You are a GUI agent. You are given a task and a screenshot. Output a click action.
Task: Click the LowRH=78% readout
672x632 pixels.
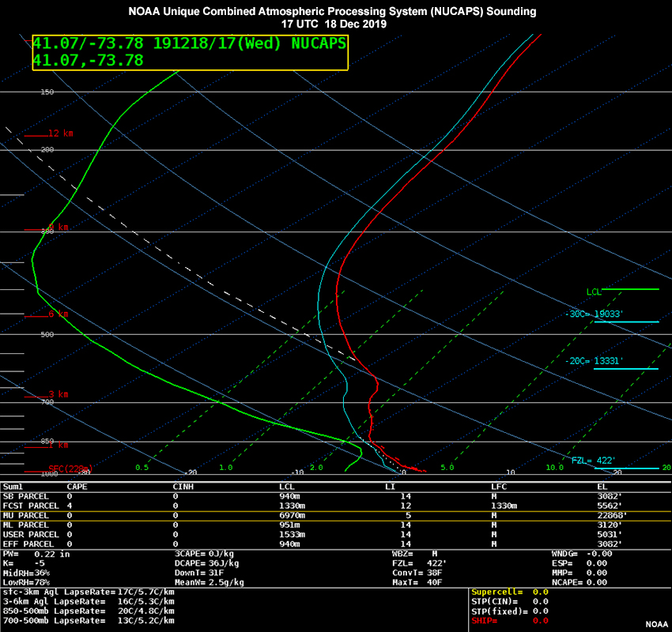tap(27, 582)
